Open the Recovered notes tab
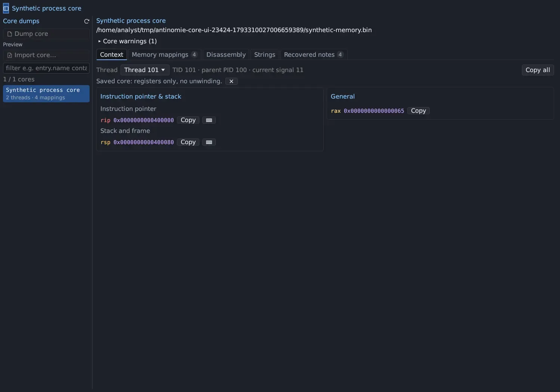The image size is (560, 392). [x=314, y=55]
